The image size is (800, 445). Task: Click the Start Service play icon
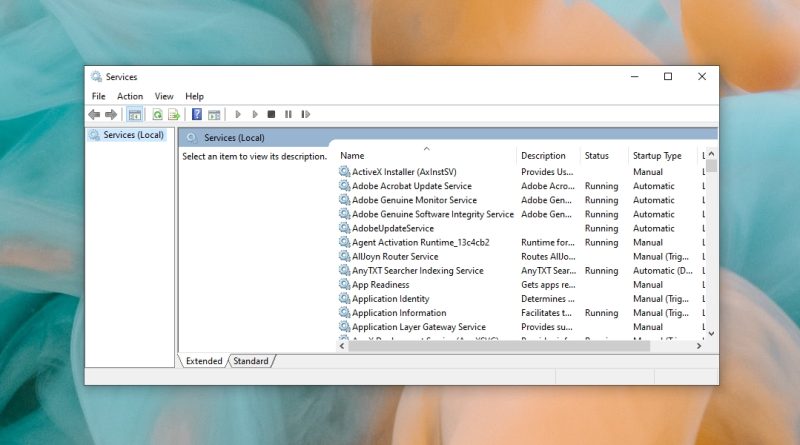238,114
